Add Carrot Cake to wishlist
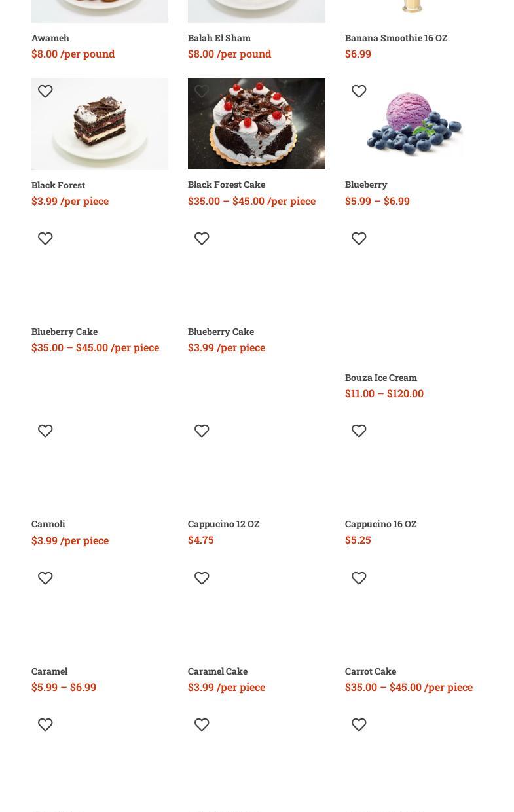 [359, 578]
